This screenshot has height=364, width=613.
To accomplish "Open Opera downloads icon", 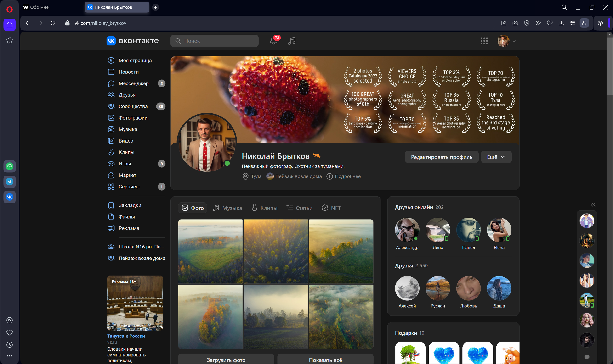I will click(x=561, y=23).
